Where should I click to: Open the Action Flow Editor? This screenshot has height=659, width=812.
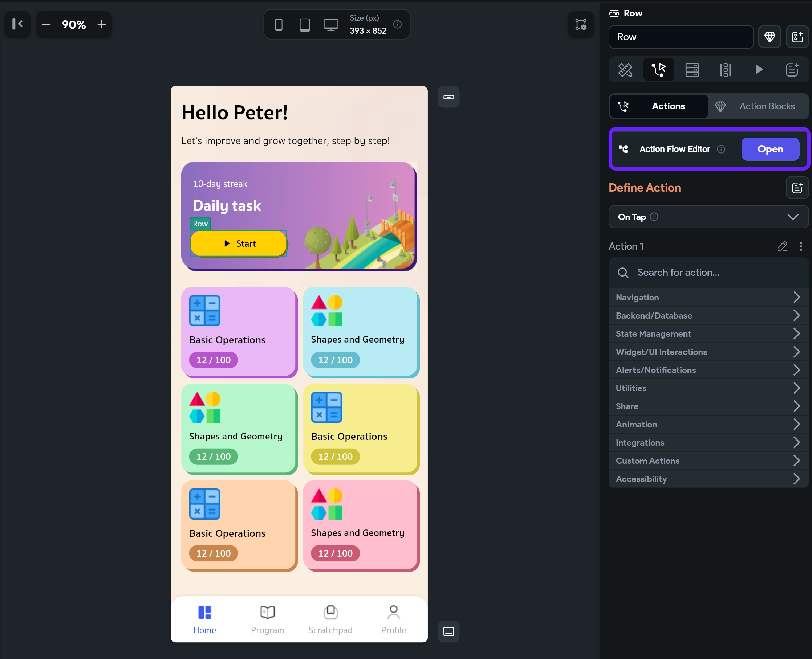pos(770,149)
